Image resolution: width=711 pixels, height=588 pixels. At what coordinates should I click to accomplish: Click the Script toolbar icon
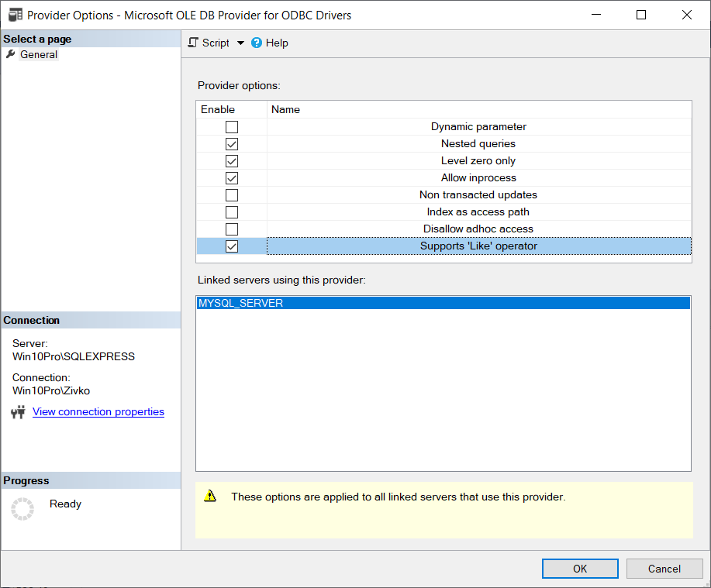[x=193, y=43]
